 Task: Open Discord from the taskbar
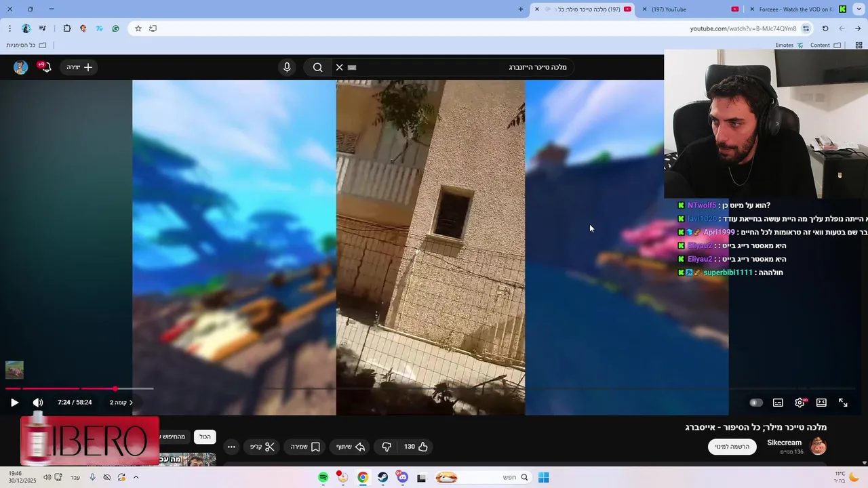(x=403, y=478)
